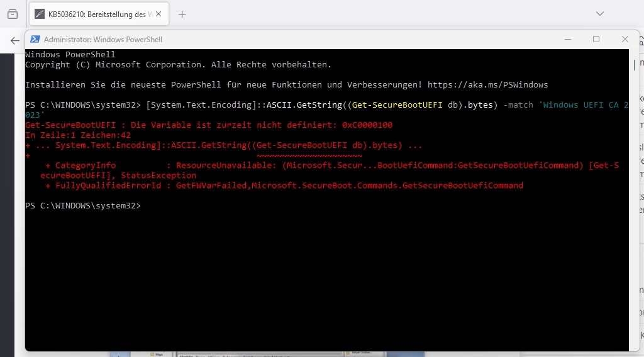Click the empty PS C:\WINDOWS\system32> prompt

coord(83,206)
